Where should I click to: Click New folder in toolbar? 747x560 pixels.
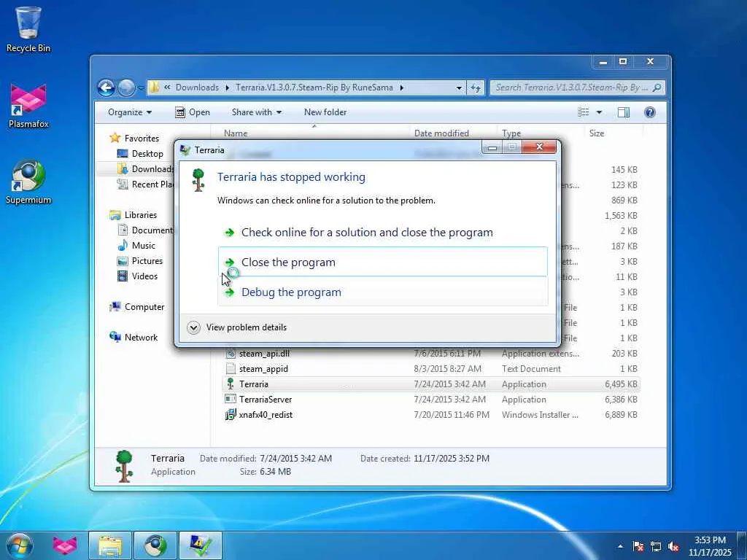tap(325, 112)
